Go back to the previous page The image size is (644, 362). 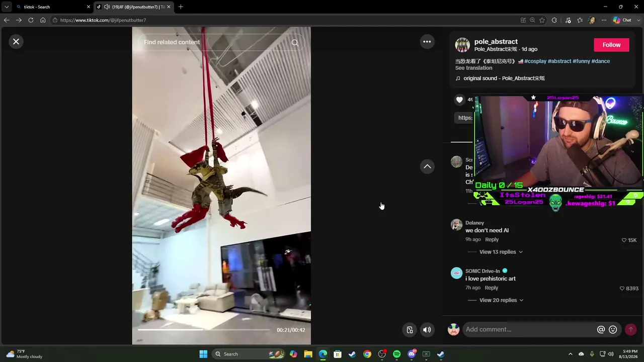[7, 20]
